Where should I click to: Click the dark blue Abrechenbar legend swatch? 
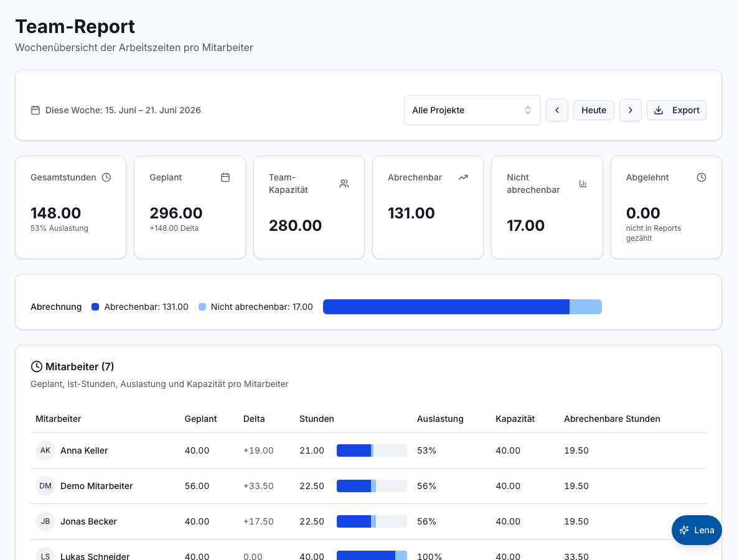[x=95, y=307]
